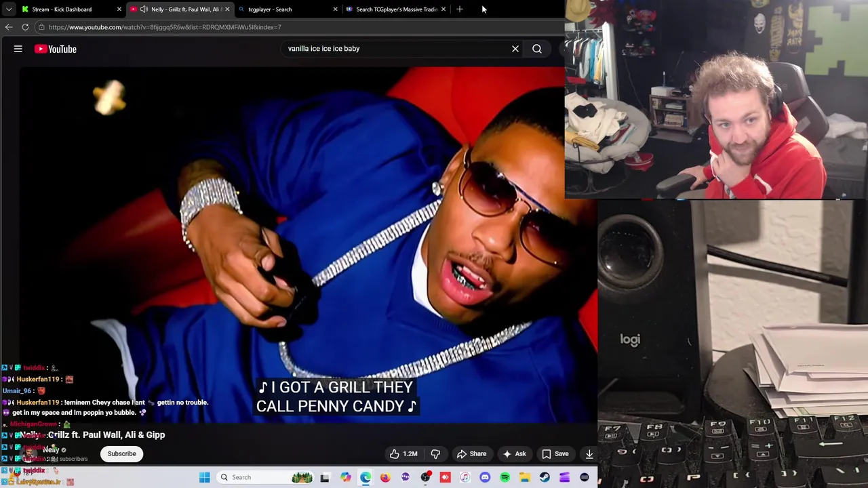Like the Nelly Grillz video
Viewport: 868px width, 488px height.
(x=403, y=454)
